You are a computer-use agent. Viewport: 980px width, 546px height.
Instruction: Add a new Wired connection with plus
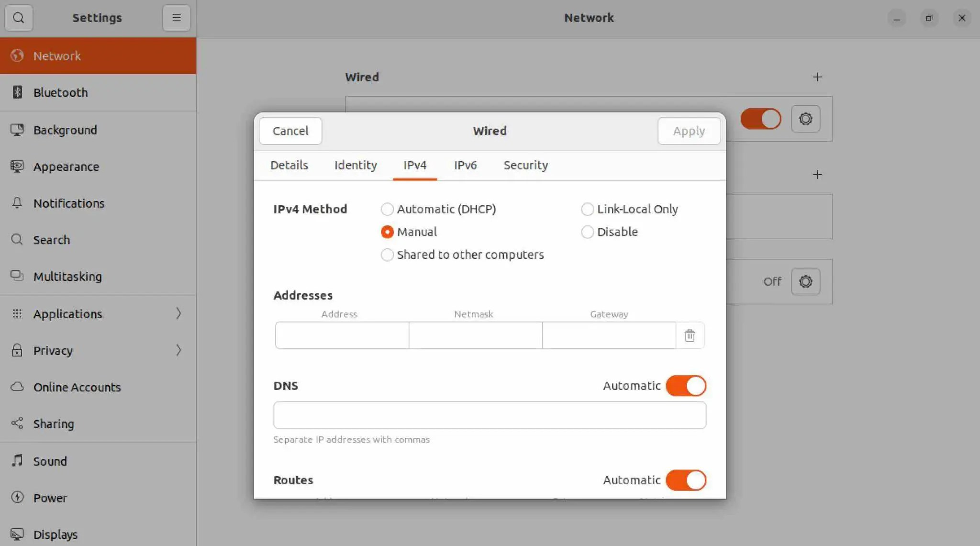(x=817, y=77)
